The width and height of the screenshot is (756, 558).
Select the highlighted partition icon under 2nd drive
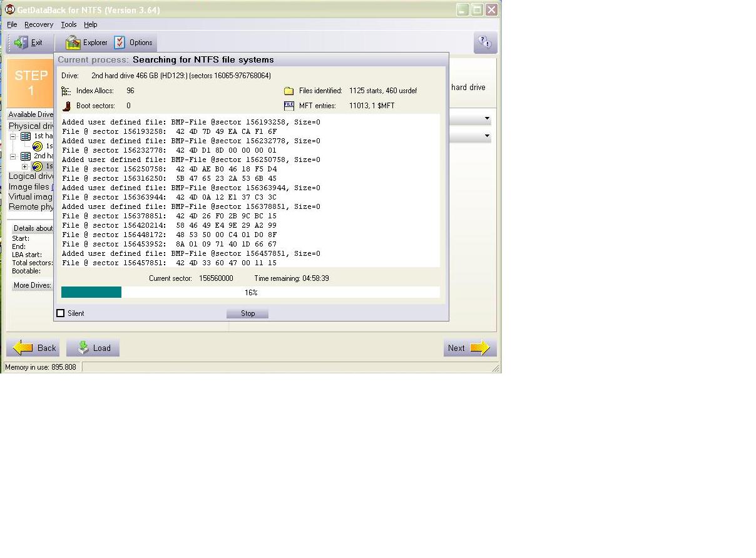pyautogui.click(x=38, y=166)
